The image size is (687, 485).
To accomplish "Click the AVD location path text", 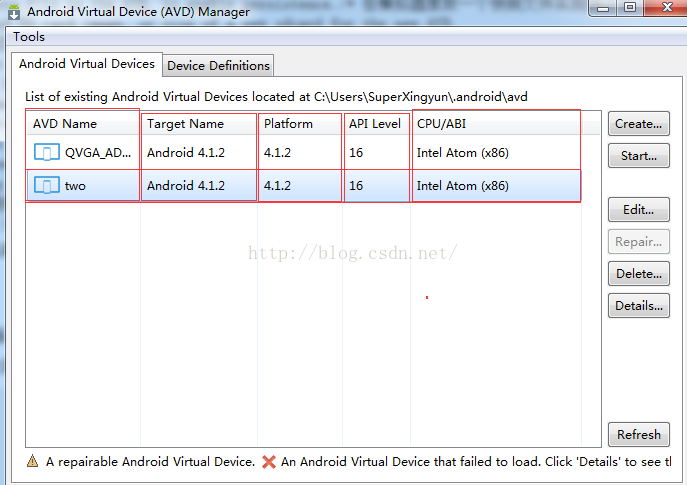I will 421,97.
